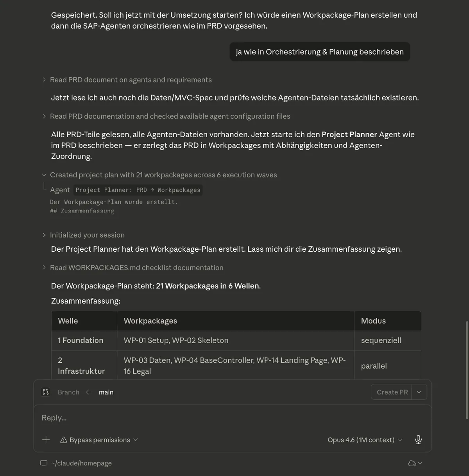The width and height of the screenshot is (469, 476).
Task: Click the git branch icon in the footer
Action: tap(46, 392)
